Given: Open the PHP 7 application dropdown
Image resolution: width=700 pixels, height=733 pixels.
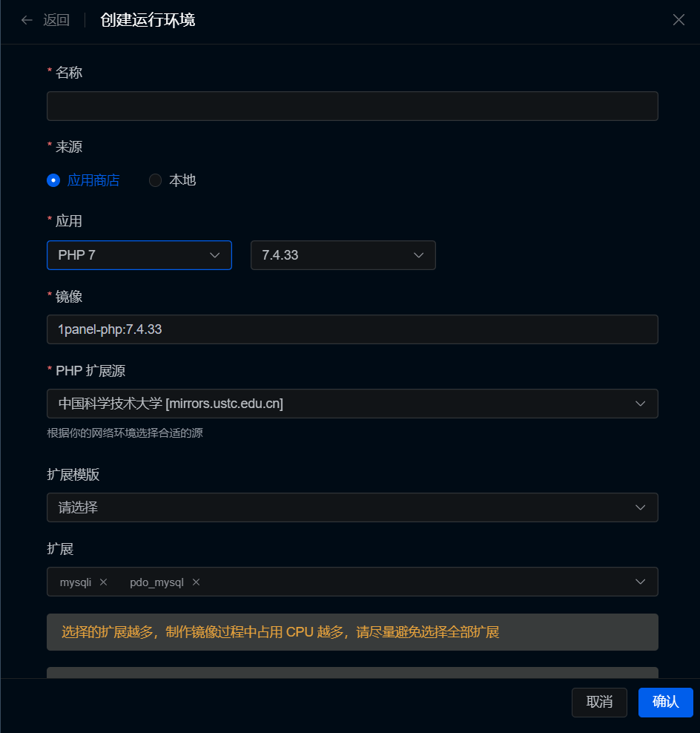Looking at the screenshot, I should [x=139, y=255].
